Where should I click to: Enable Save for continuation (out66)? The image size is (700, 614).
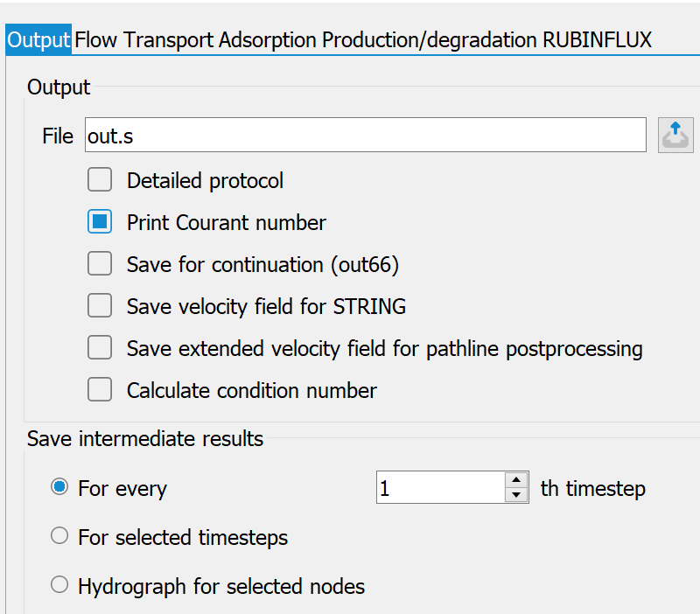[100, 264]
